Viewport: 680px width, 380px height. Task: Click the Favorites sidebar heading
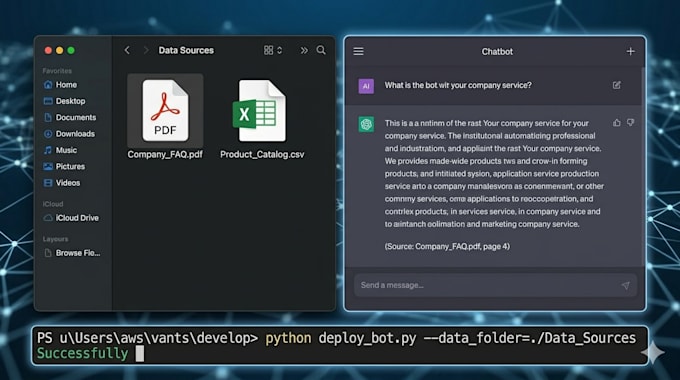pos(57,71)
